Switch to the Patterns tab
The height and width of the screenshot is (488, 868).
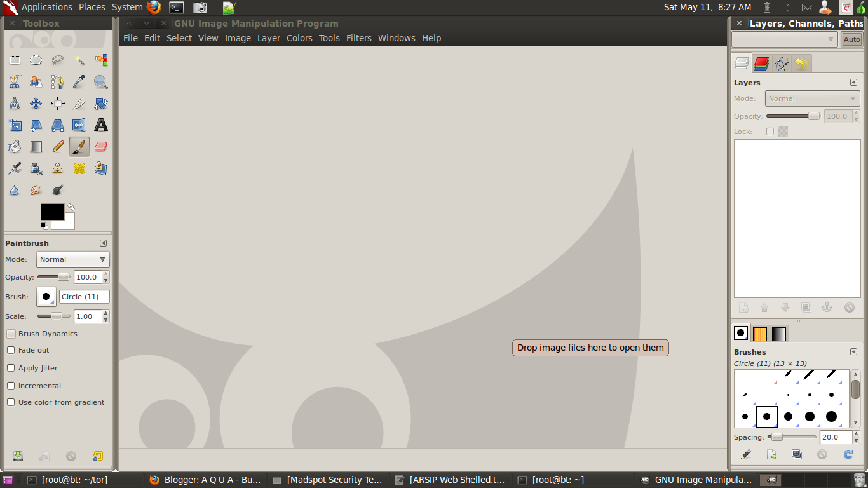760,334
